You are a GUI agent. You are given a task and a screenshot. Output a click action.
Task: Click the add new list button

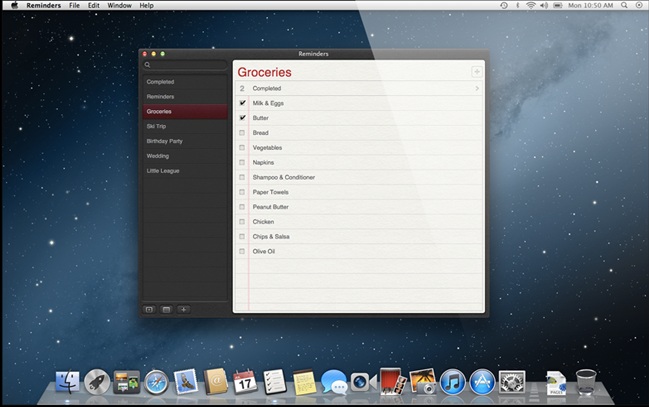(x=183, y=309)
